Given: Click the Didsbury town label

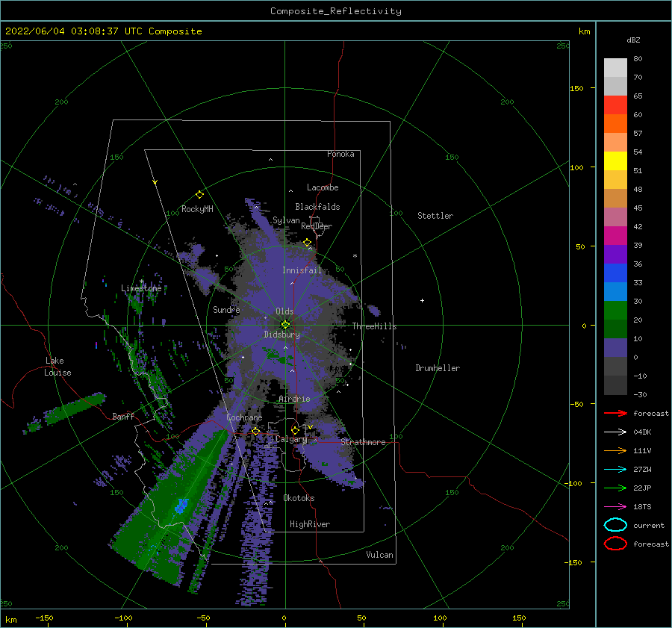Looking at the screenshot, I should (x=282, y=335).
